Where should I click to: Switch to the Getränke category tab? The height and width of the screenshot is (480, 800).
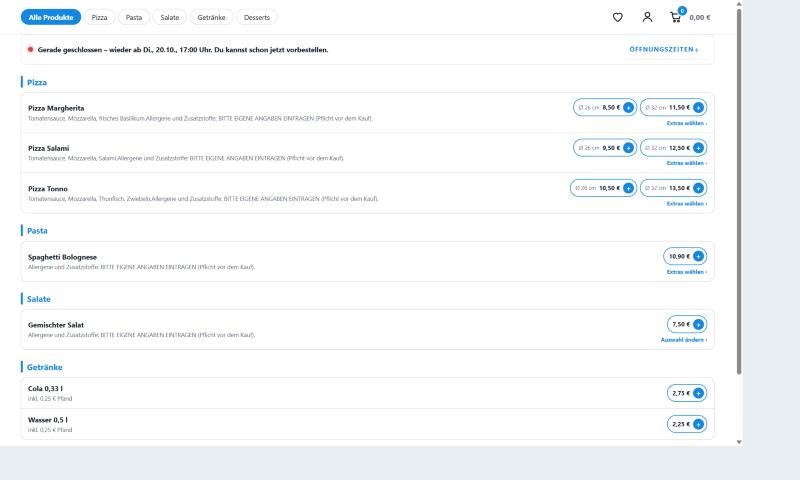[x=211, y=17]
